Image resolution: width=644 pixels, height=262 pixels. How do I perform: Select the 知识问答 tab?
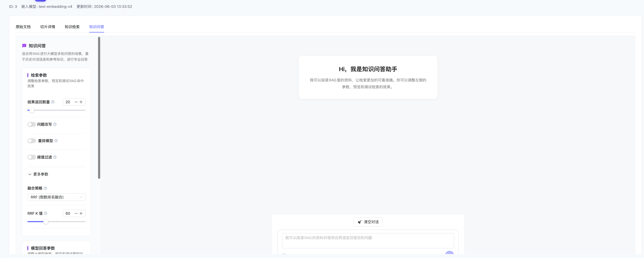click(96, 27)
